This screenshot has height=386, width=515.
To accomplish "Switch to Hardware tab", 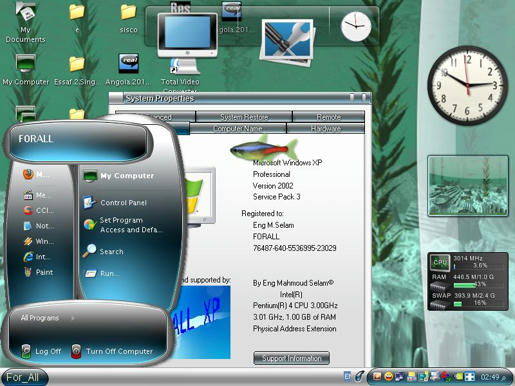I will tap(326, 128).
